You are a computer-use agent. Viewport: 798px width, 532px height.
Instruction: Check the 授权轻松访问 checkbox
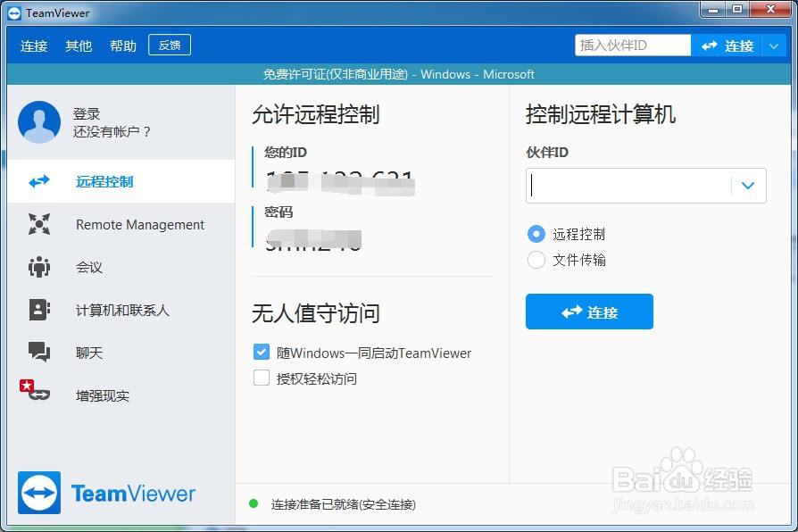click(x=262, y=378)
